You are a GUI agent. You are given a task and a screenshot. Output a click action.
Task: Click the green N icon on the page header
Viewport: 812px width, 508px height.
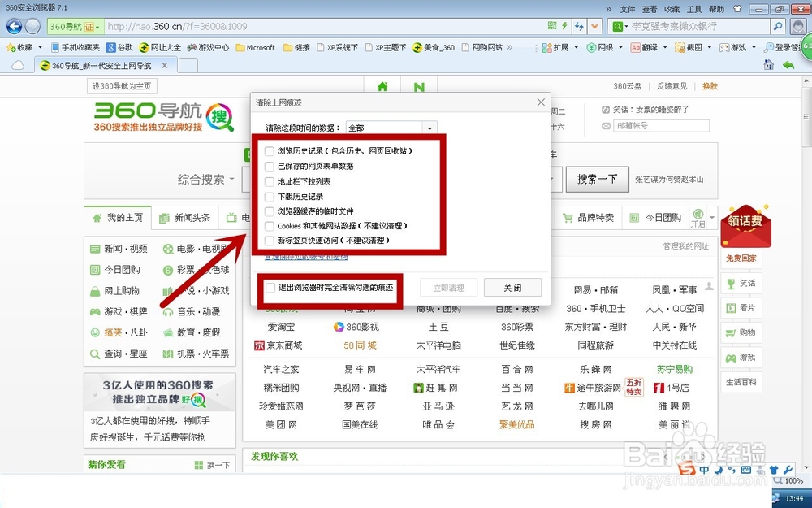click(419, 87)
